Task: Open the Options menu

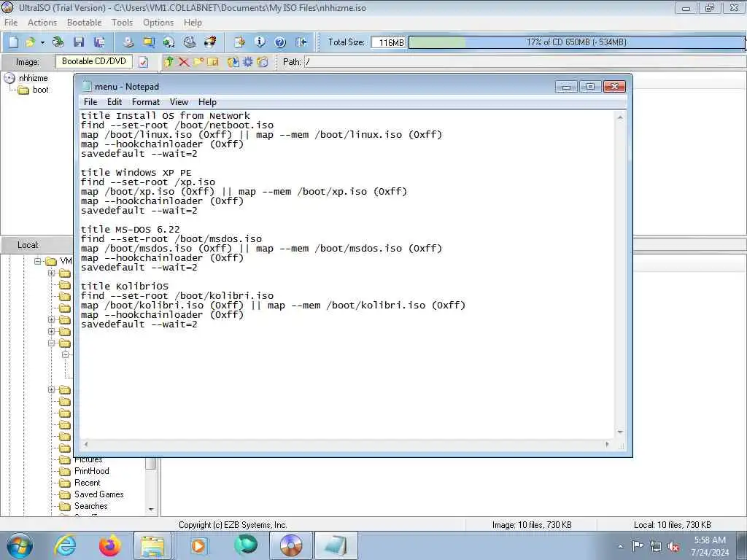Action: coord(158,23)
